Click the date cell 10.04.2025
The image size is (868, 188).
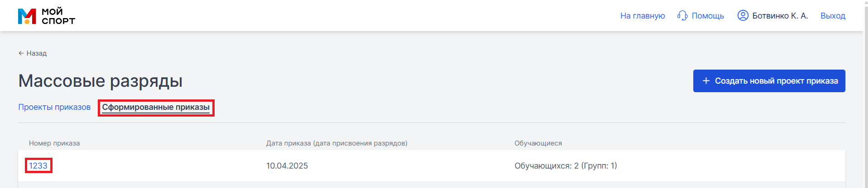[x=287, y=166]
